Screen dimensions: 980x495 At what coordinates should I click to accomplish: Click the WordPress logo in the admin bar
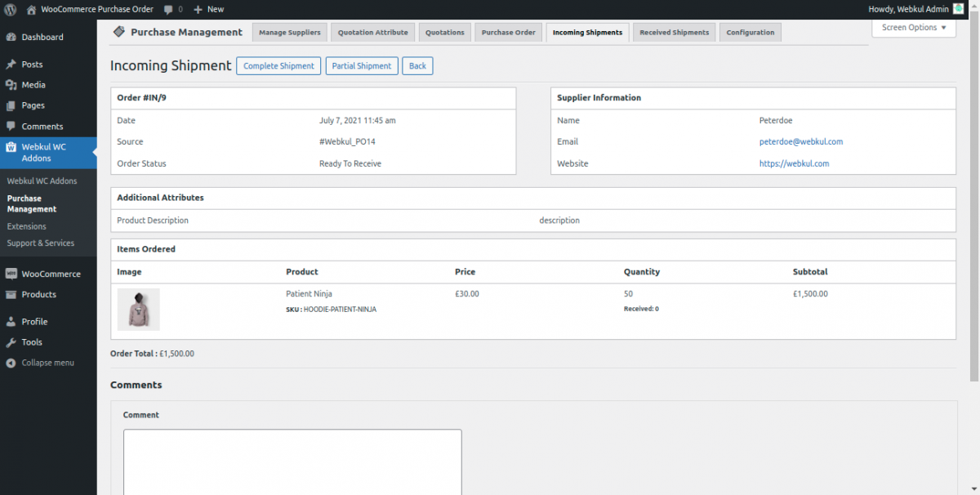[9, 9]
